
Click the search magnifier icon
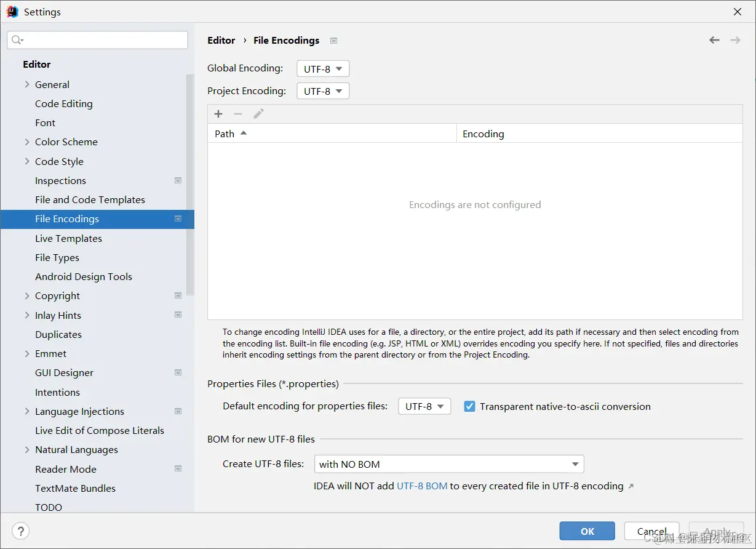(17, 40)
